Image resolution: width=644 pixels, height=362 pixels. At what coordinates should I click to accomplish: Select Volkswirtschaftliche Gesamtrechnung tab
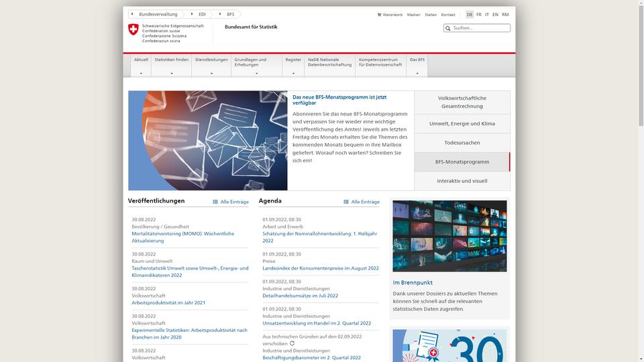tap(462, 102)
